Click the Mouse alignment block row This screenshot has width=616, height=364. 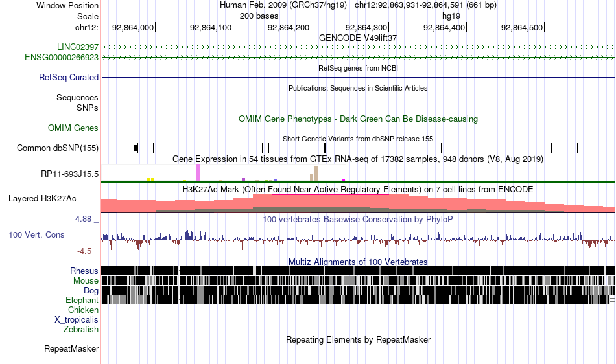click(x=358, y=280)
